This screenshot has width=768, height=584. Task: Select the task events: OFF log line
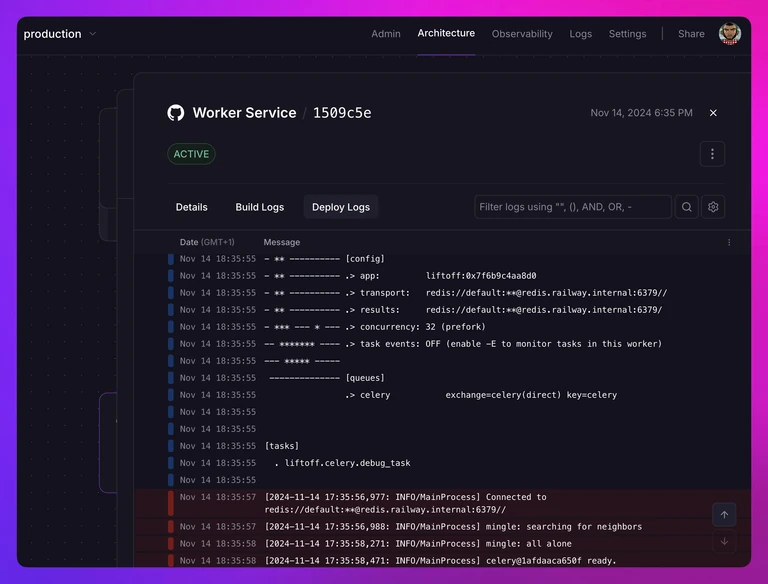point(442,344)
